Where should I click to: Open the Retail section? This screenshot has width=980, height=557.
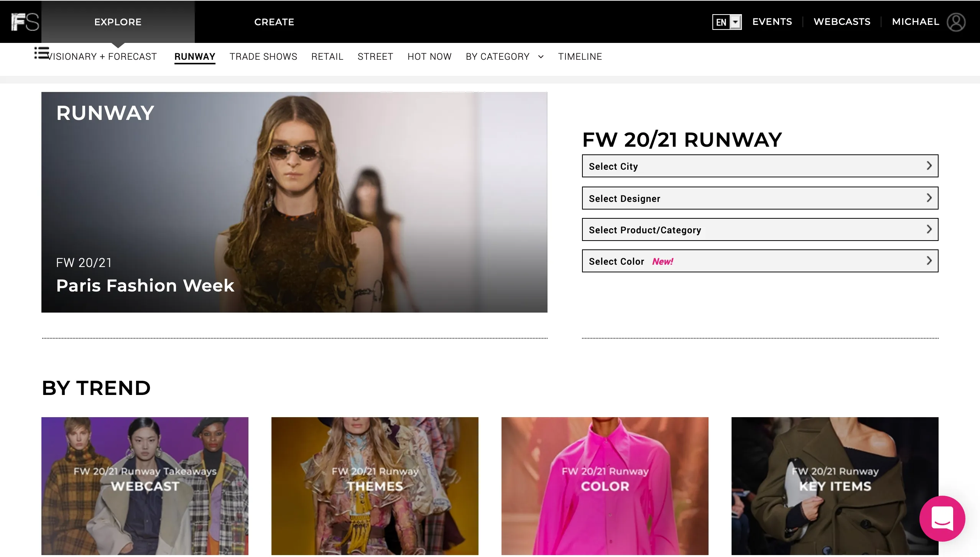tap(327, 57)
